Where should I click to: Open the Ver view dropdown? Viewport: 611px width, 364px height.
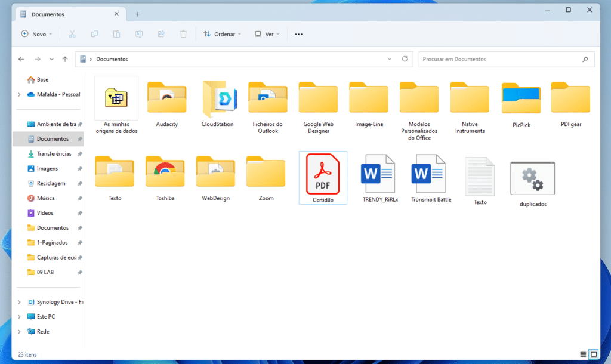pos(267,34)
